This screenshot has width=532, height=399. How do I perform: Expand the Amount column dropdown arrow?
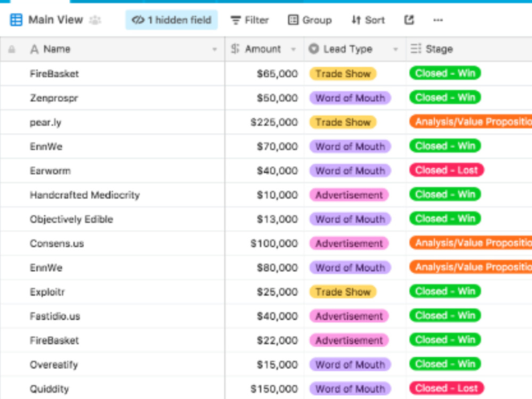[x=294, y=49]
